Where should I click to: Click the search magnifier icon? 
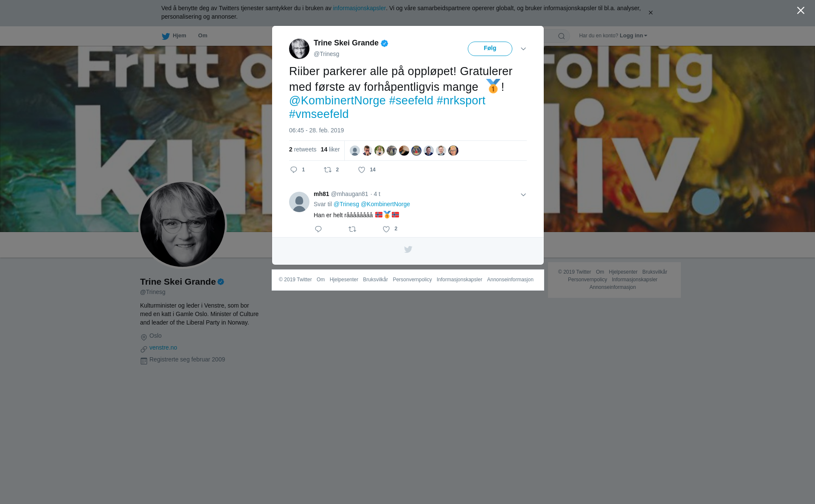coord(562,36)
